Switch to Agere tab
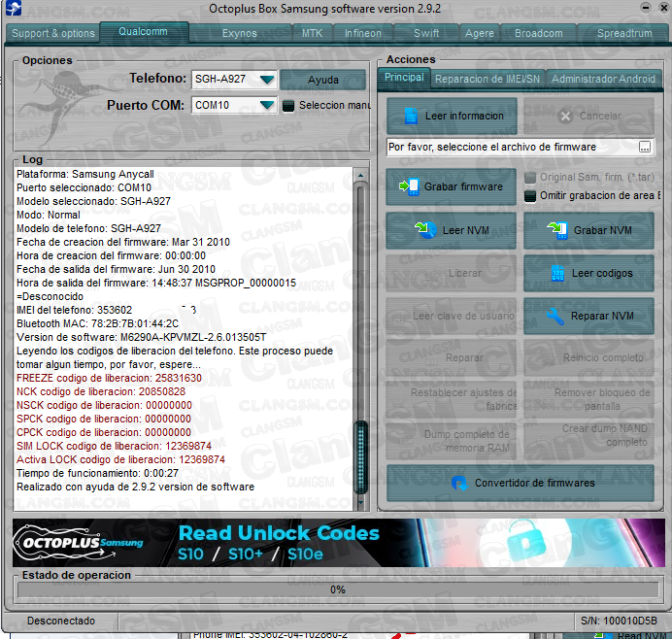 [x=480, y=33]
